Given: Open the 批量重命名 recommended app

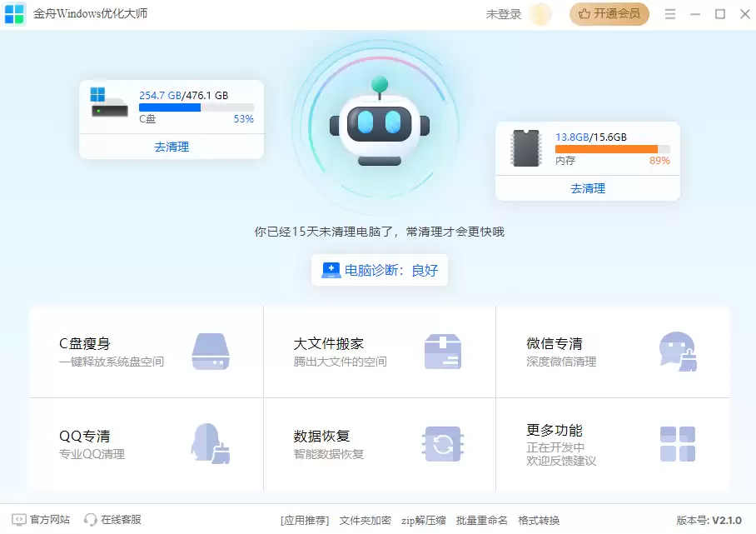Looking at the screenshot, I should [x=482, y=521].
